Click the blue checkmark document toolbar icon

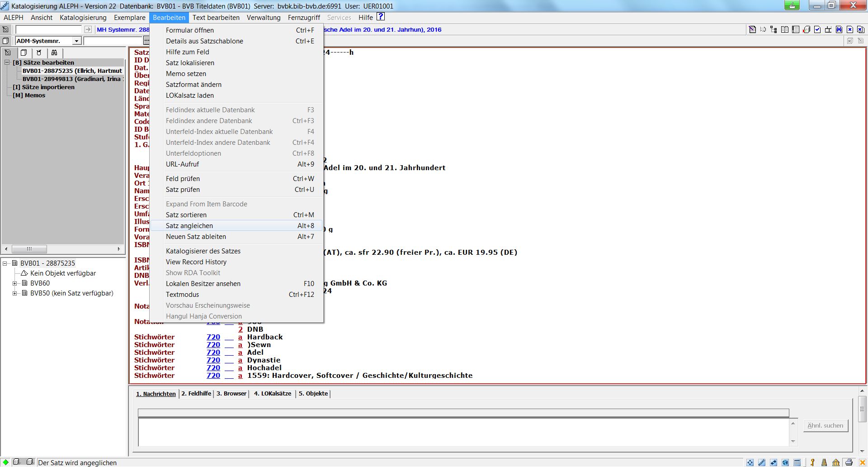coord(817,29)
